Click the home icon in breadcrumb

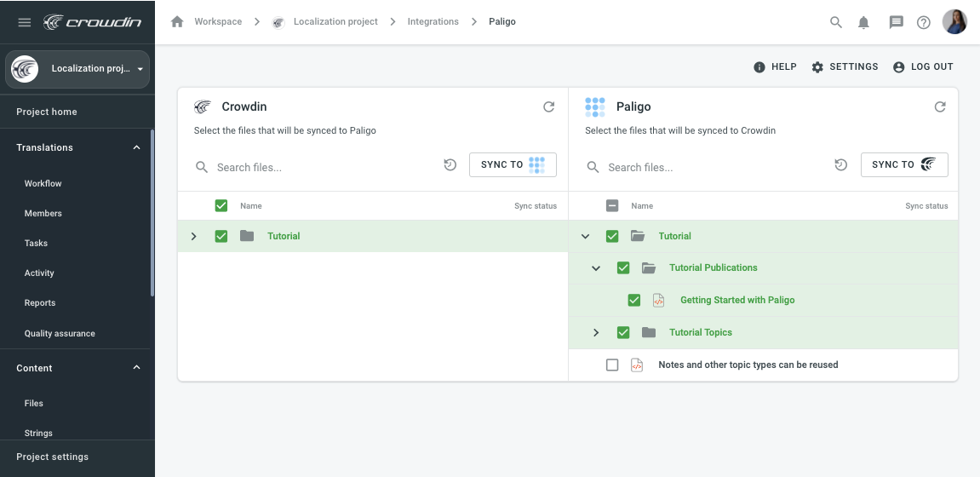point(177,22)
